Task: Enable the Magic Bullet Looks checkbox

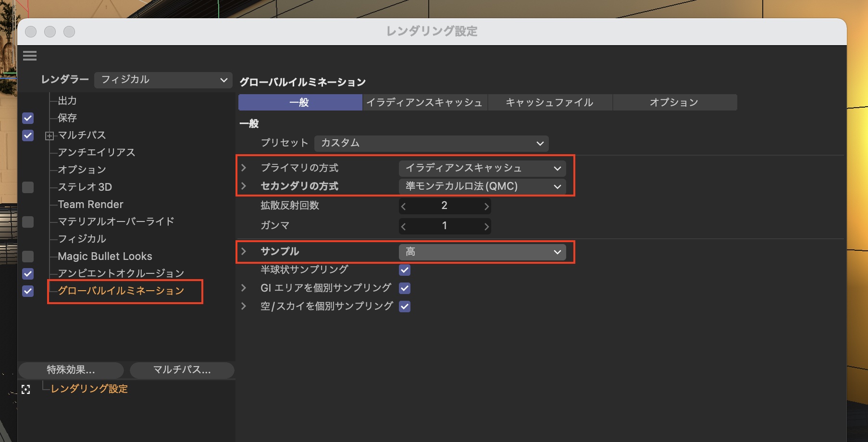Action: [x=28, y=257]
